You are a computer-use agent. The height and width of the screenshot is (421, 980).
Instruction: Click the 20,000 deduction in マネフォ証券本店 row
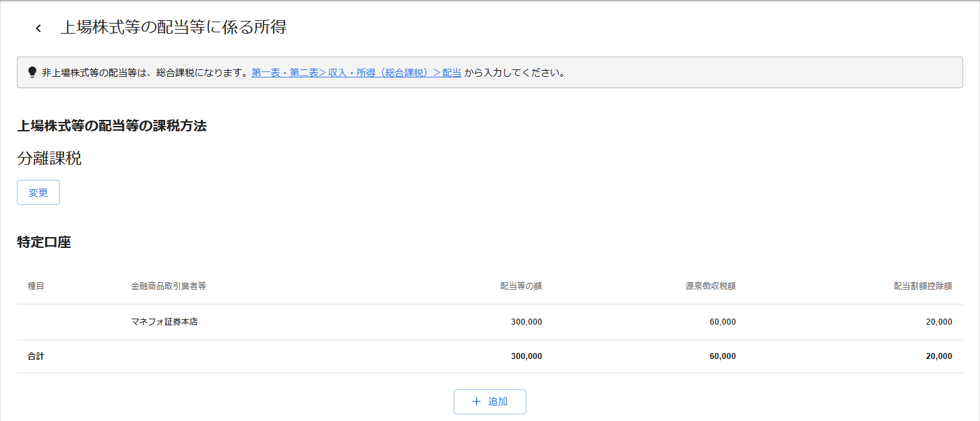pyautogui.click(x=939, y=322)
